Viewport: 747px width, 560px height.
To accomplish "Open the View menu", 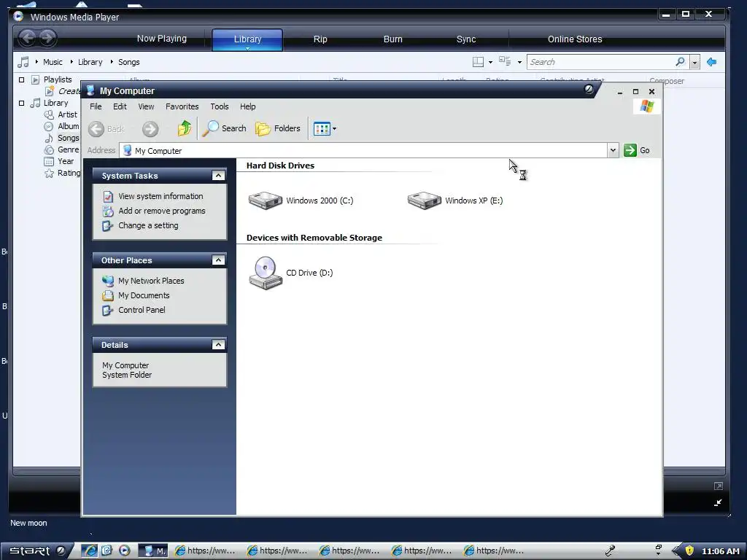I will tap(146, 106).
